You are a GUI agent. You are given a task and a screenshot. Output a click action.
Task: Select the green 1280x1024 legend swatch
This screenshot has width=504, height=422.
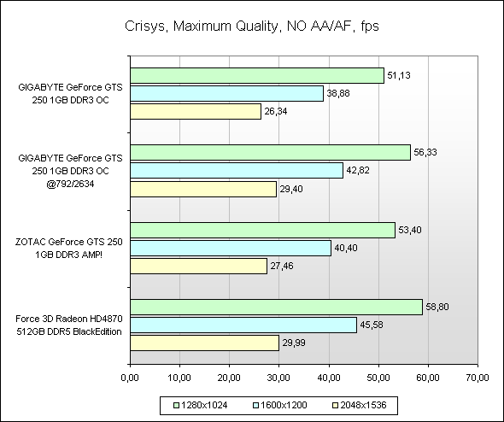click(176, 406)
